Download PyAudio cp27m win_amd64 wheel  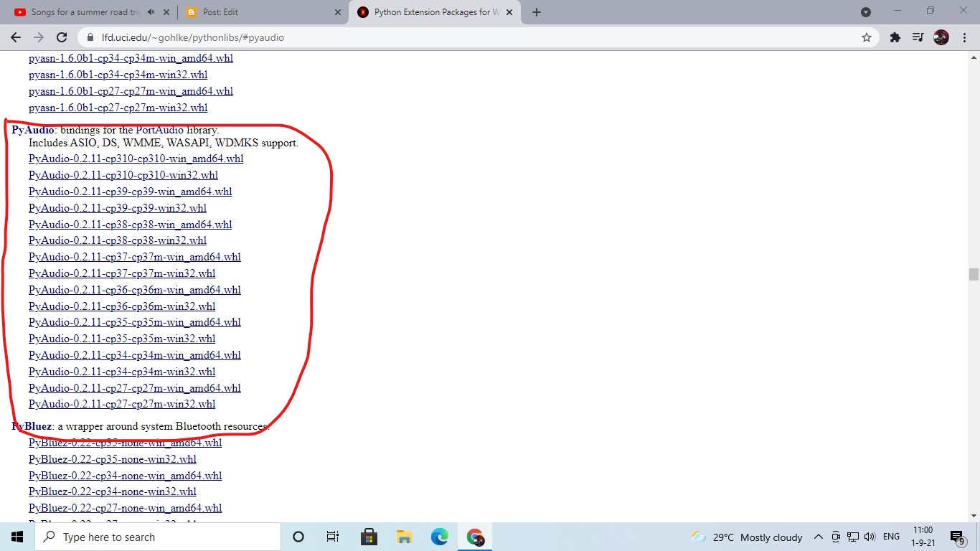(135, 388)
